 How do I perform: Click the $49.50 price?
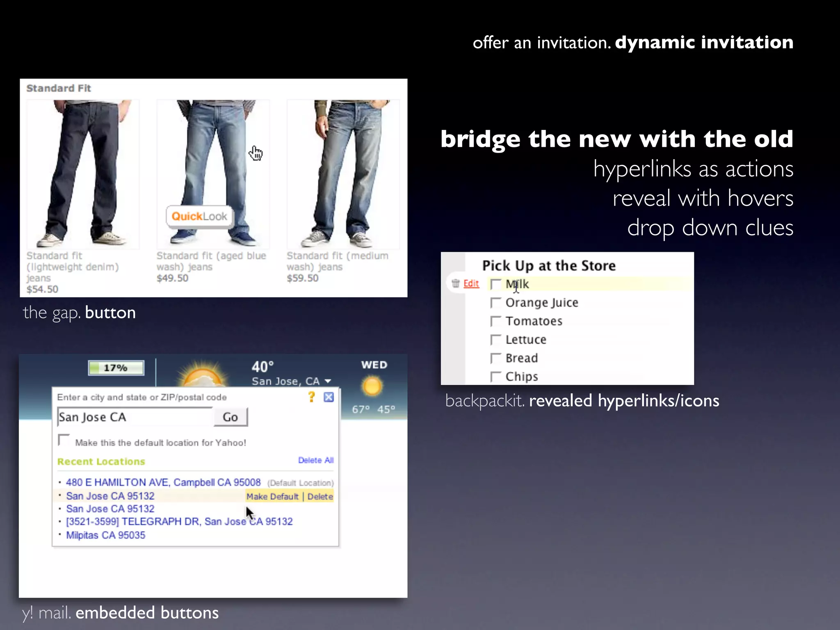(172, 278)
